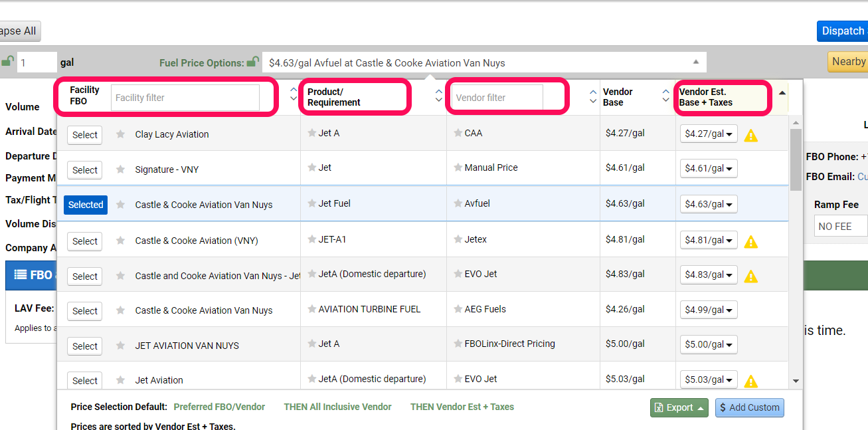Image resolution: width=868 pixels, height=430 pixels.
Task: Click the Vendor filter input
Action: pos(497,98)
